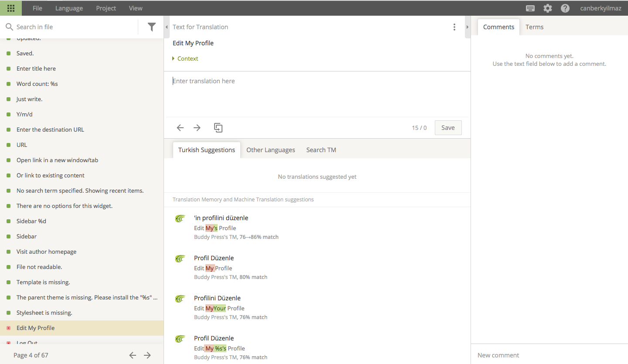Copy source text to translation icon
This screenshot has width=628, height=364.
click(x=218, y=128)
